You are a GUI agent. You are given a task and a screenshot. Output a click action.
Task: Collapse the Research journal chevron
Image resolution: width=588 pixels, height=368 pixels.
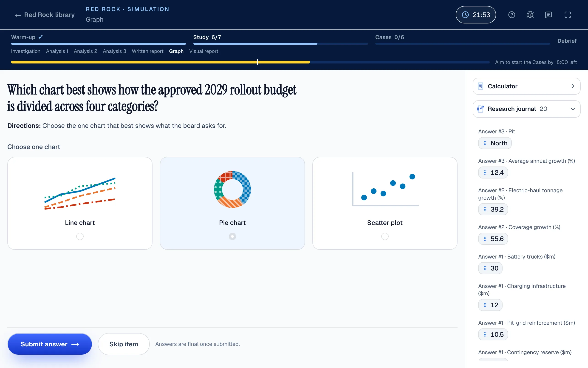[x=573, y=109]
